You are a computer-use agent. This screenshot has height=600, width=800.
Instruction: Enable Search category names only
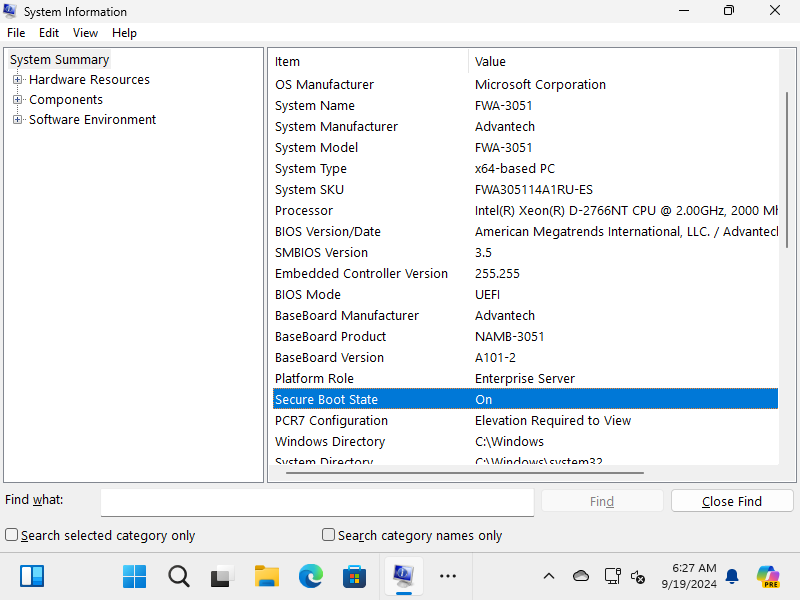329,535
